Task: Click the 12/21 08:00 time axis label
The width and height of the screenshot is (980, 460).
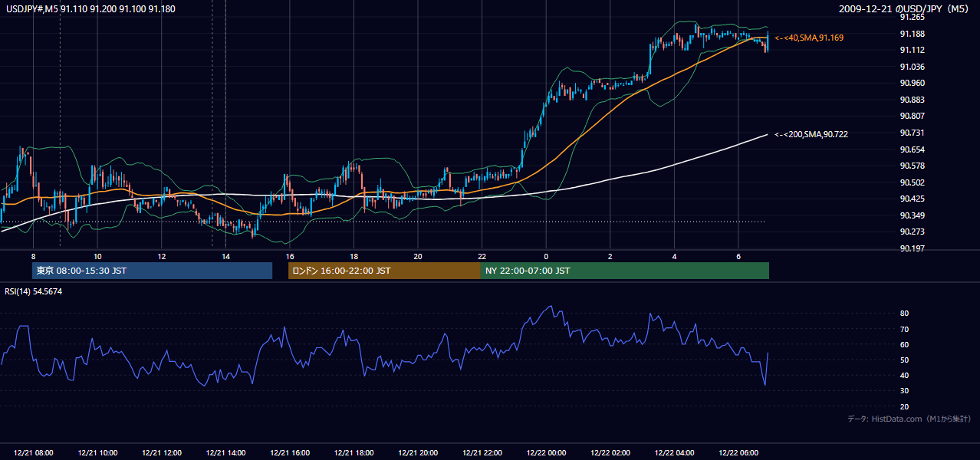Action: pyautogui.click(x=34, y=453)
